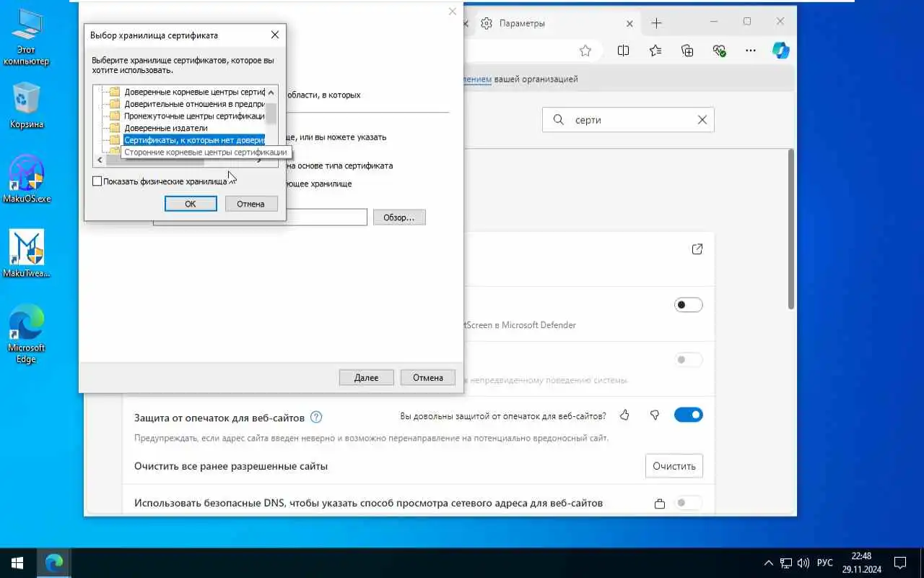Screen dimensions: 924x578
Task: Click the store list vertical scrollbar thumb
Action: tap(271, 113)
